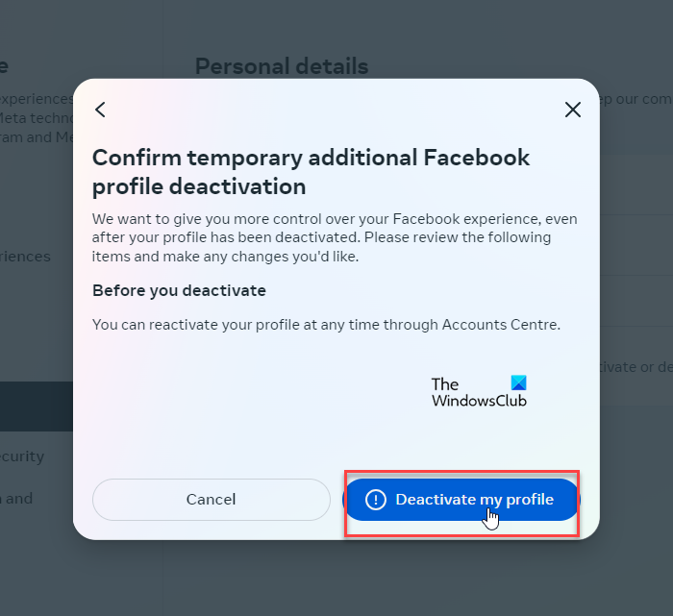Click the Before you deactivate subheading
This screenshot has height=616, width=673.
tap(179, 290)
